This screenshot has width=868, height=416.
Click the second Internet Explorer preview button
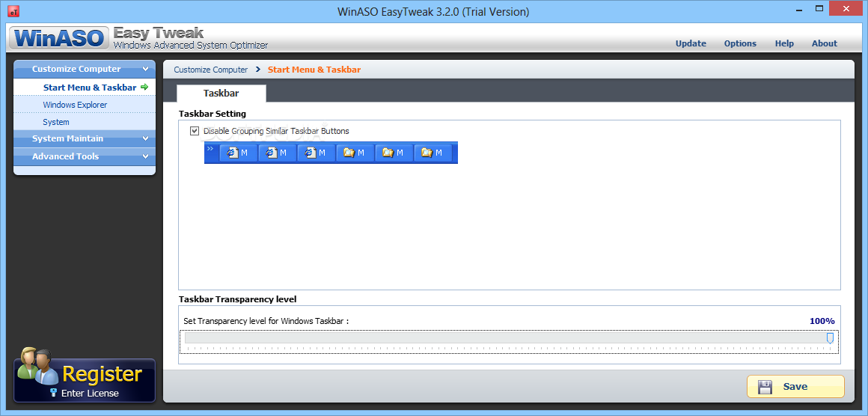(x=278, y=153)
